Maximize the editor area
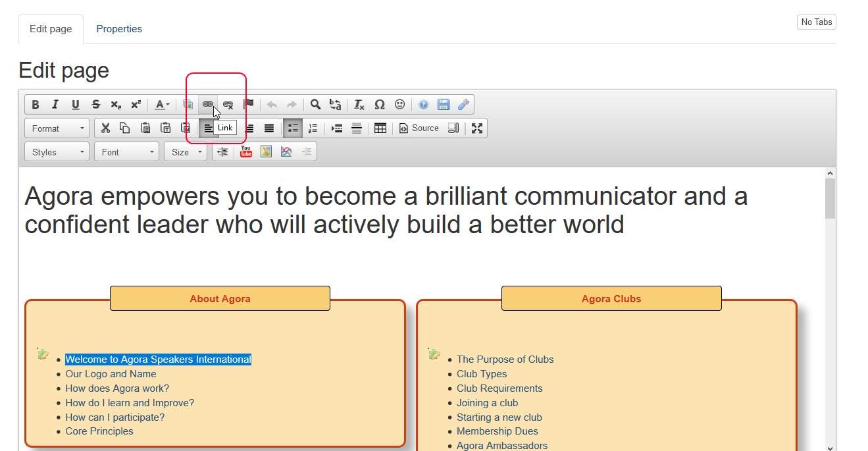 [477, 128]
